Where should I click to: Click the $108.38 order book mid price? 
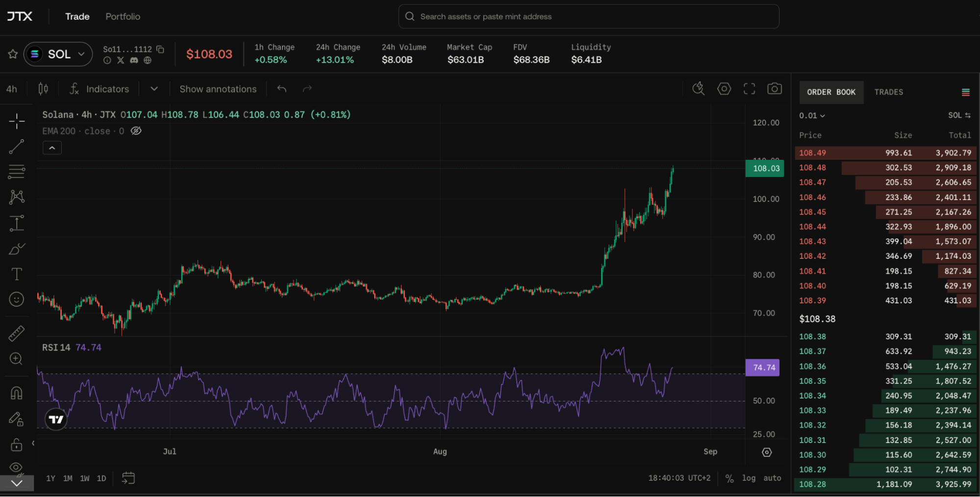pos(817,319)
